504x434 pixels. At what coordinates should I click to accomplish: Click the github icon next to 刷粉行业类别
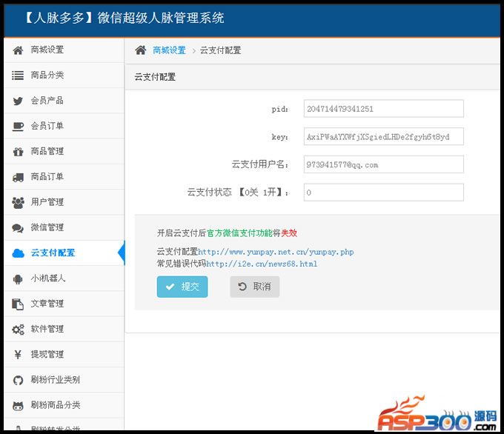(x=18, y=381)
